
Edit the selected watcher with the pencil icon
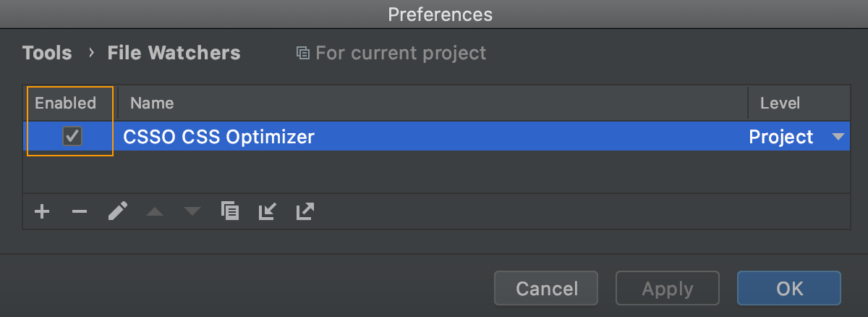[x=118, y=211]
